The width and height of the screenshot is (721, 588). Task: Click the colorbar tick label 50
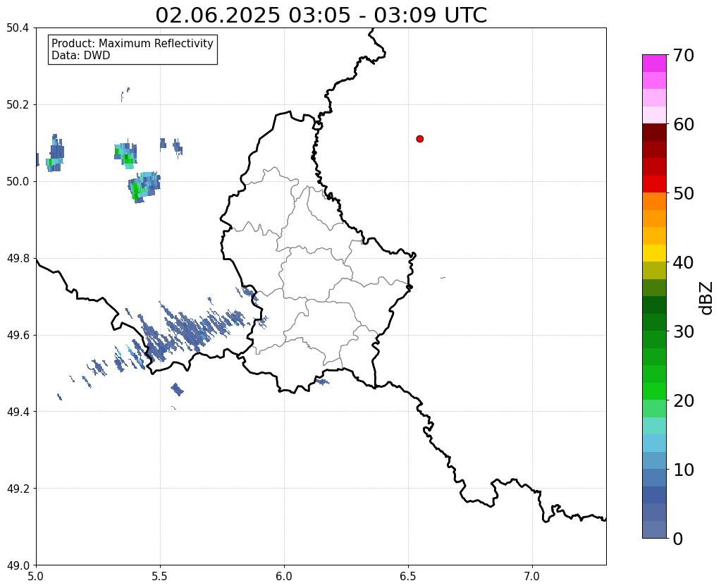pyautogui.click(x=684, y=193)
